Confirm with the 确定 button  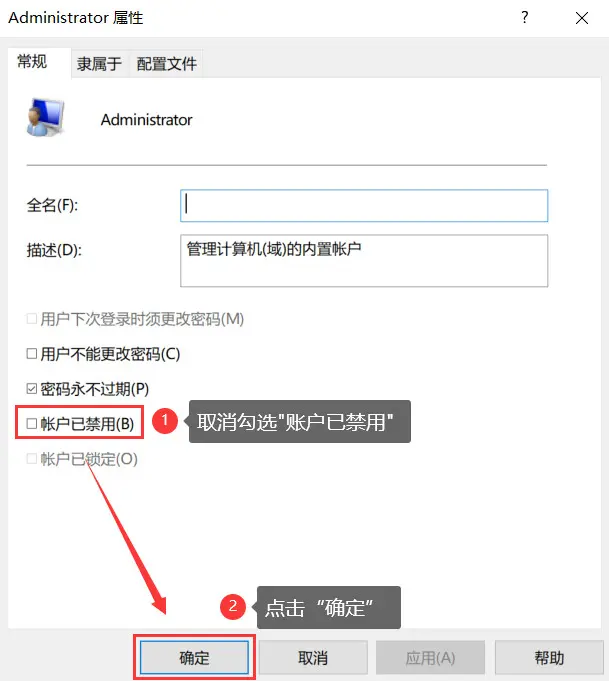tap(194, 658)
